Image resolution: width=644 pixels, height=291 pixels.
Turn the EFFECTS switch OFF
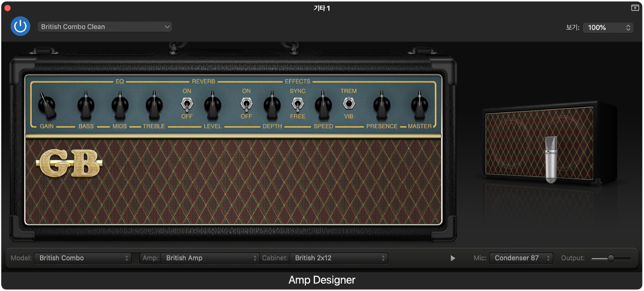click(246, 105)
